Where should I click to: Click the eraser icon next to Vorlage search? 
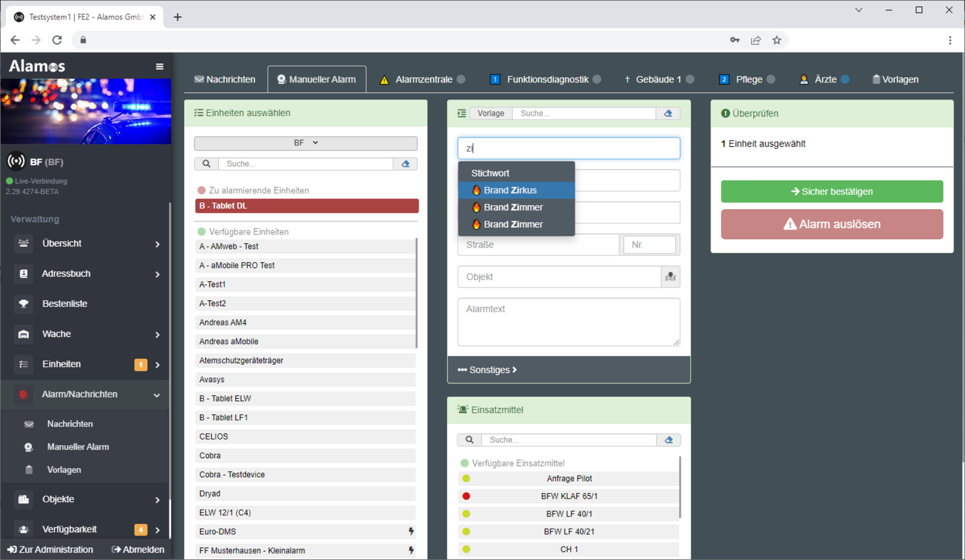[668, 113]
